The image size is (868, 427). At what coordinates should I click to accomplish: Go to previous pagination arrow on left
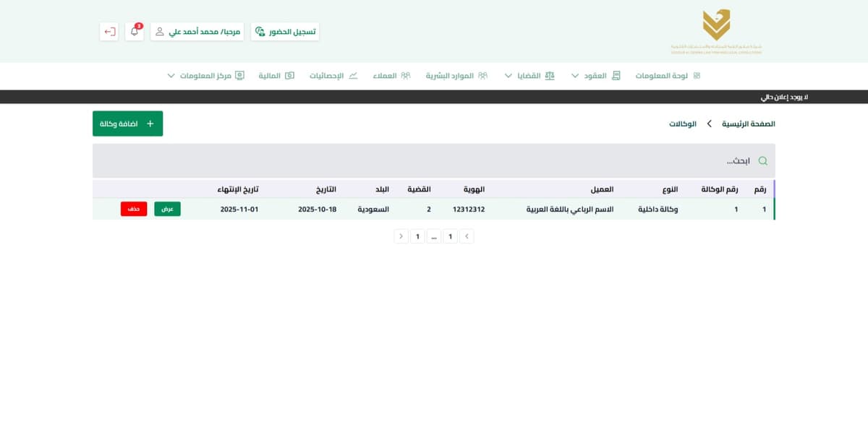401,236
